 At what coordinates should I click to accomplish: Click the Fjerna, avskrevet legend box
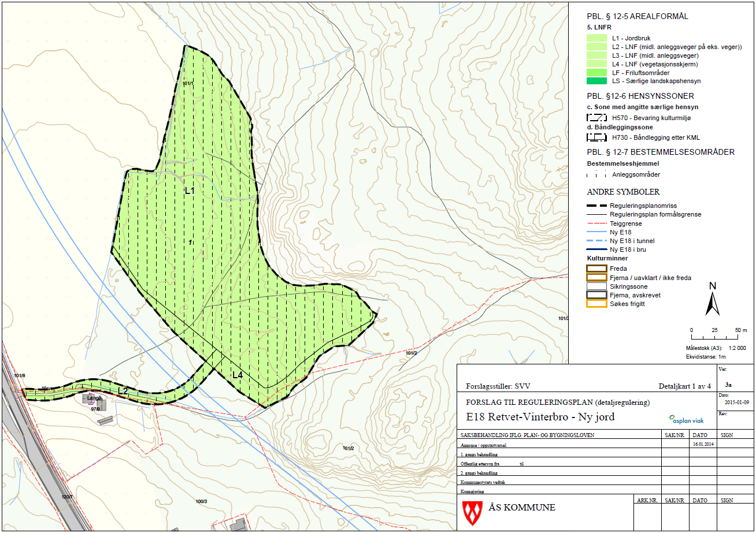(x=596, y=295)
